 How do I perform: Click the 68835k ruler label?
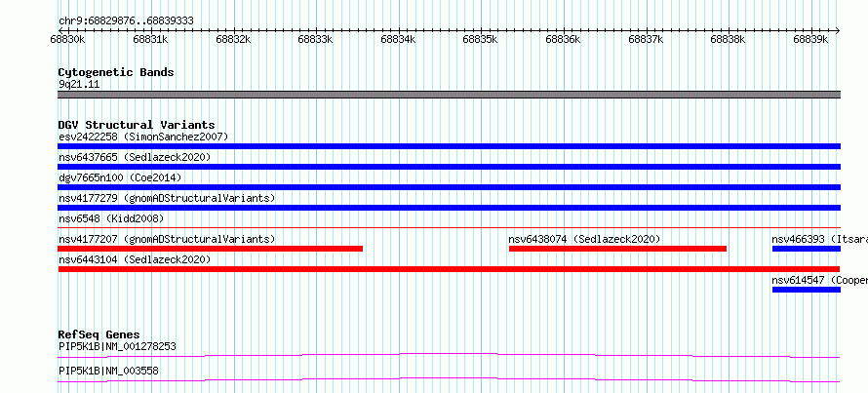point(481,39)
